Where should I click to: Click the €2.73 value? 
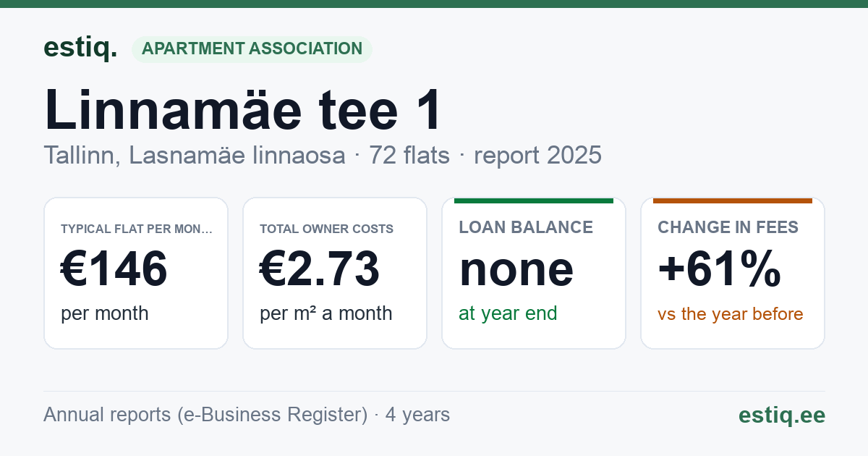tap(320, 269)
